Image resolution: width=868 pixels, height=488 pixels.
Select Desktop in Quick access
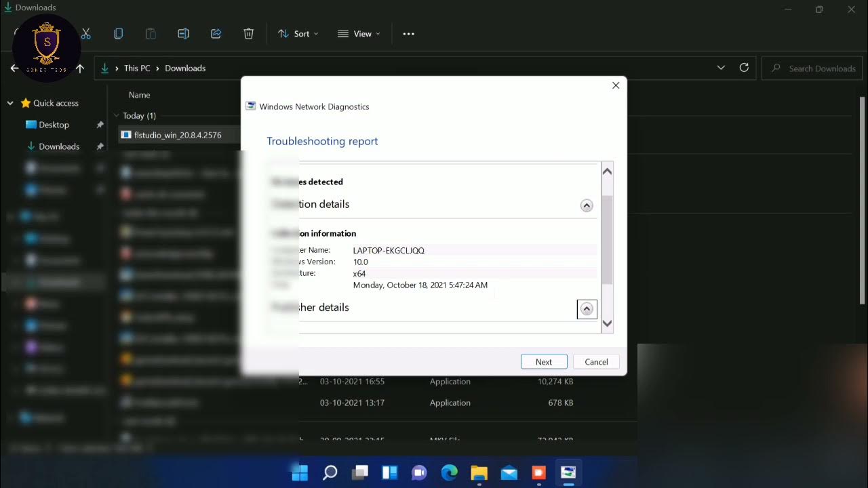pos(54,125)
